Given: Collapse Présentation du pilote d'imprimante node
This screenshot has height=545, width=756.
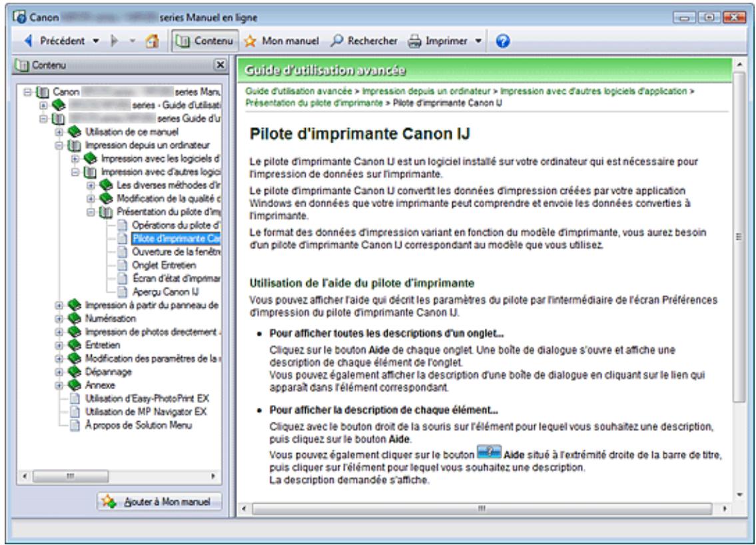Looking at the screenshot, I should pos(90,212).
